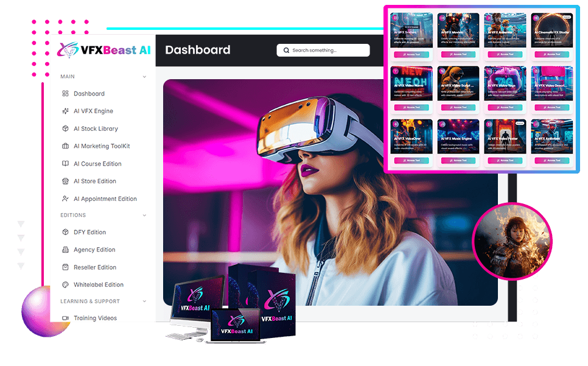Screen dimensions: 588x366
Task: Select the AI Appointment Edition person icon
Action: click(66, 199)
